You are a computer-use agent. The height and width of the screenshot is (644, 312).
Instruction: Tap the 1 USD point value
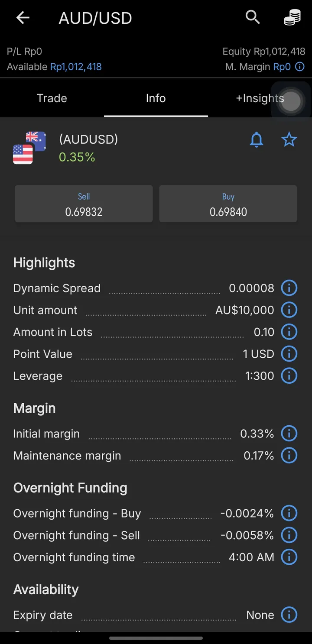click(x=259, y=354)
